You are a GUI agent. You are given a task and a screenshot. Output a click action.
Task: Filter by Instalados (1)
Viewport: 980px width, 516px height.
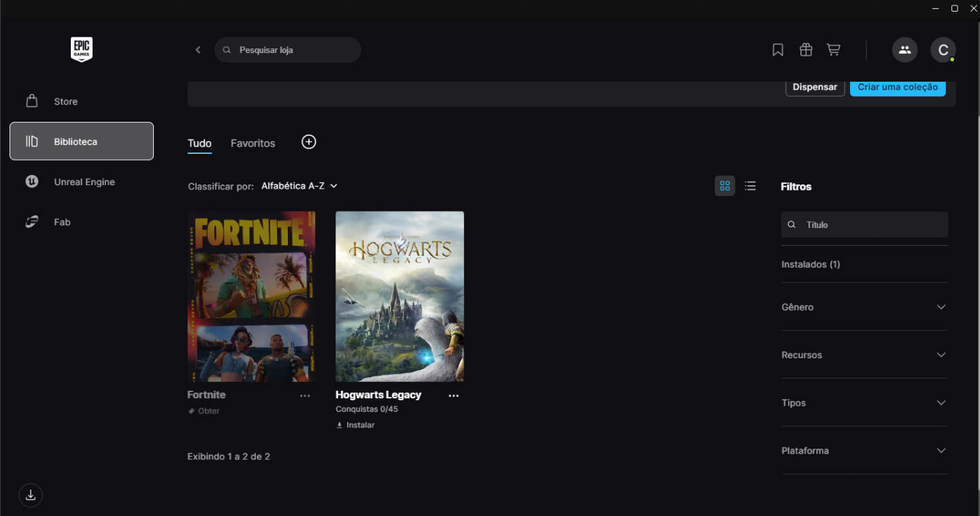[811, 264]
